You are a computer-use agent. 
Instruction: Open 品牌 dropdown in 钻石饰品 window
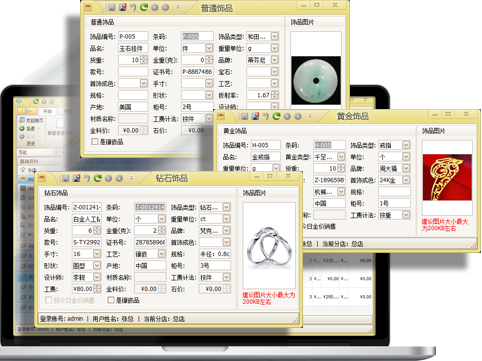pos(226,231)
